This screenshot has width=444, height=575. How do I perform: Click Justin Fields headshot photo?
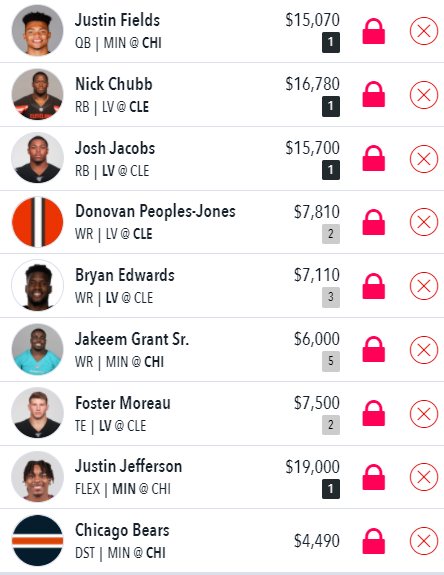pyautogui.click(x=37, y=30)
